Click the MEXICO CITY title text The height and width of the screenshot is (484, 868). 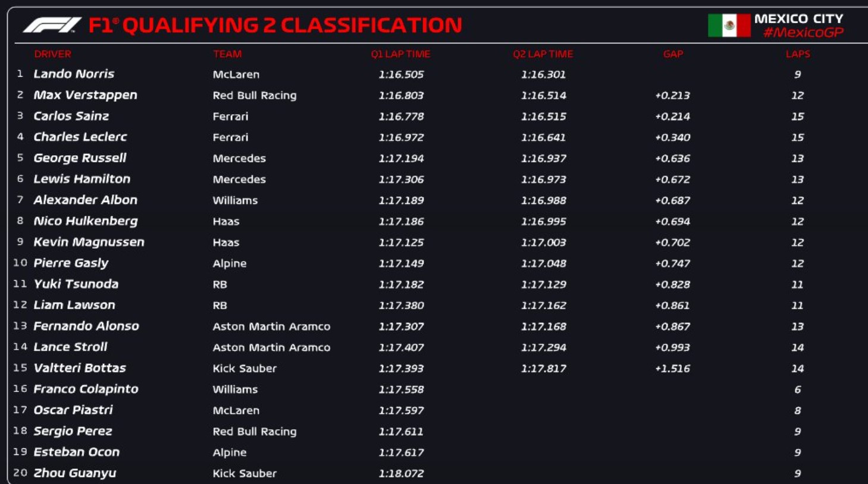tap(798, 18)
